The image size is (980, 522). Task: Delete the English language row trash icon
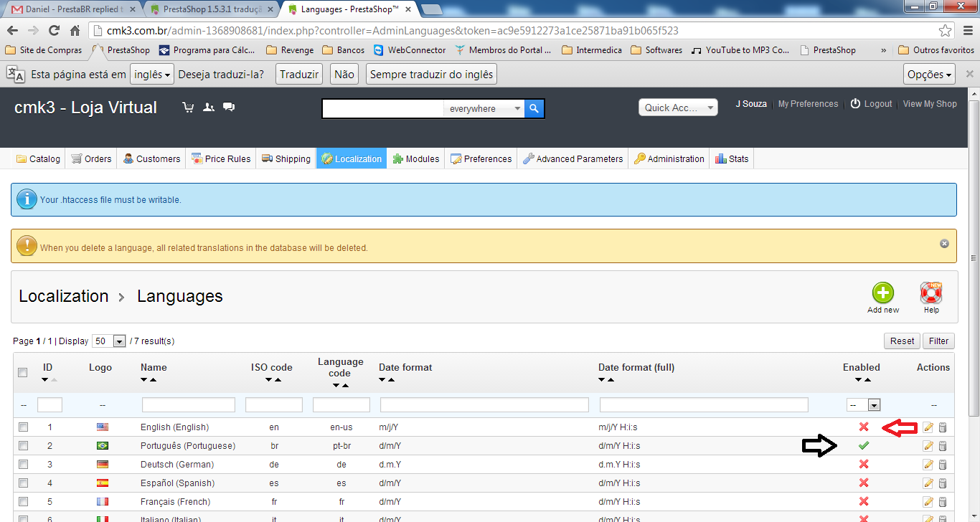point(943,427)
